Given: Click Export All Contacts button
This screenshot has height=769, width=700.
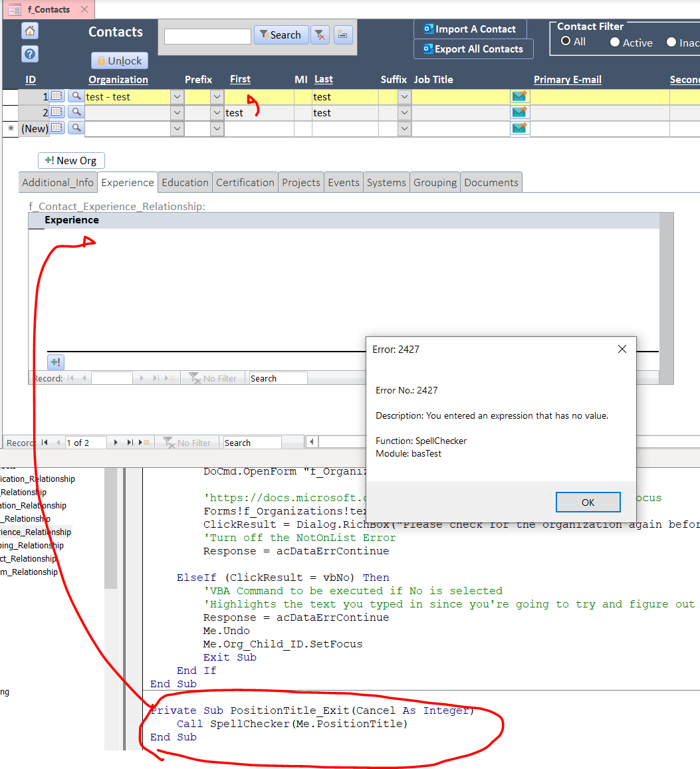Looking at the screenshot, I should (473, 49).
